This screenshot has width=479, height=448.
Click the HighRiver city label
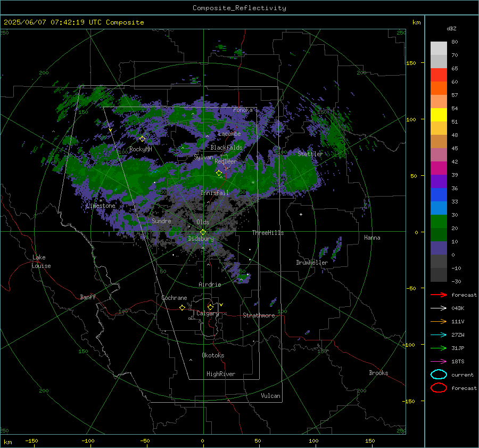click(221, 374)
